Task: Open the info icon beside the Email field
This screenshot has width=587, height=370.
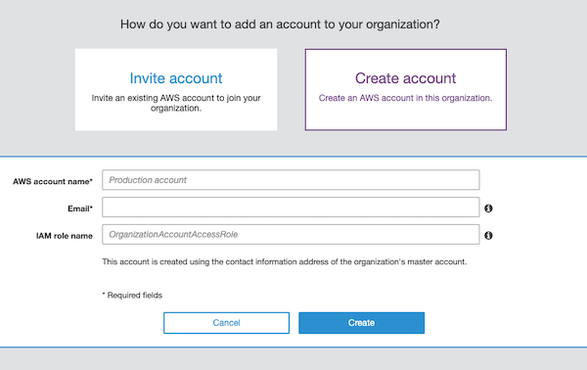Action: [488, 208]
